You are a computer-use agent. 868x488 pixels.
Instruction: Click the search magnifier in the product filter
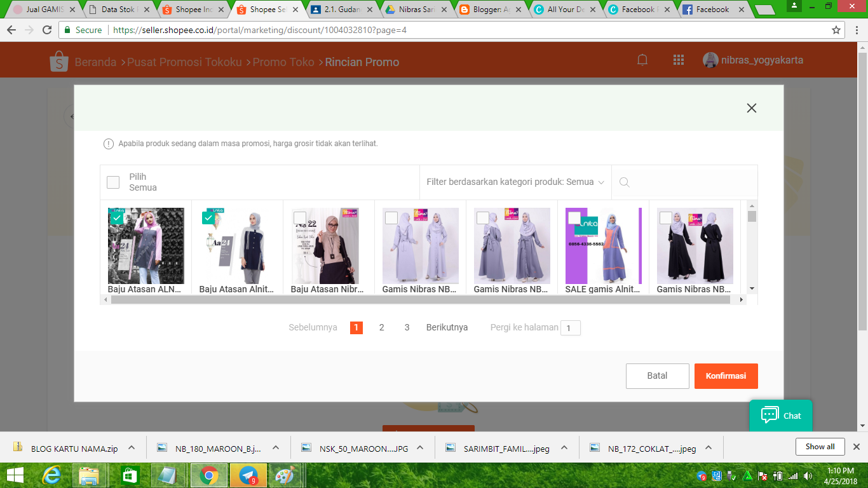625,182
